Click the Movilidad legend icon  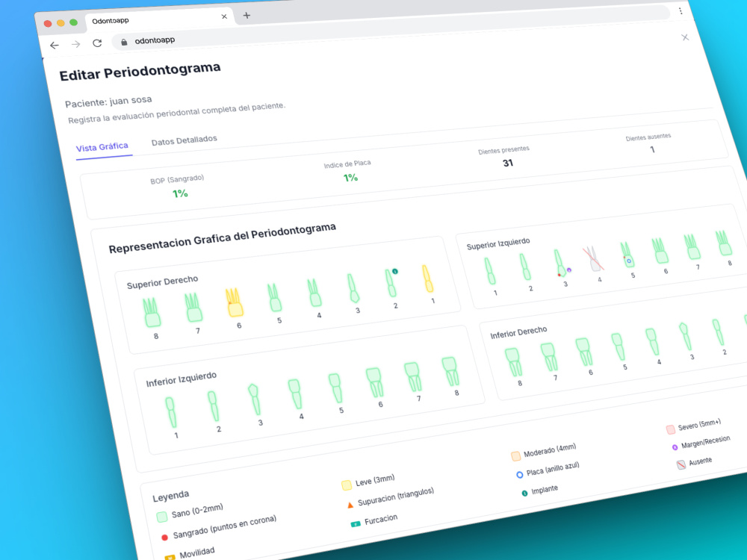coord(170,557)
